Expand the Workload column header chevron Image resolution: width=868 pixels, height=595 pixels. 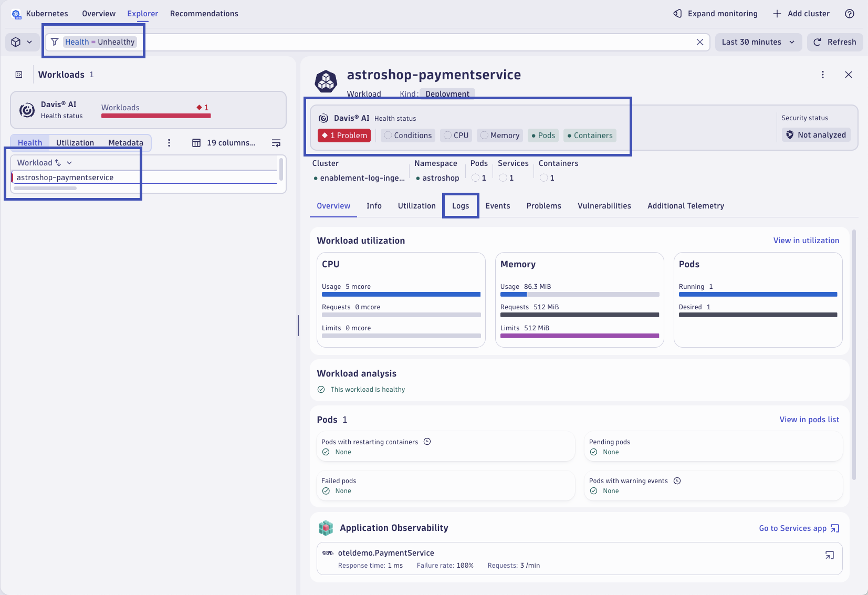click(69, 163)
